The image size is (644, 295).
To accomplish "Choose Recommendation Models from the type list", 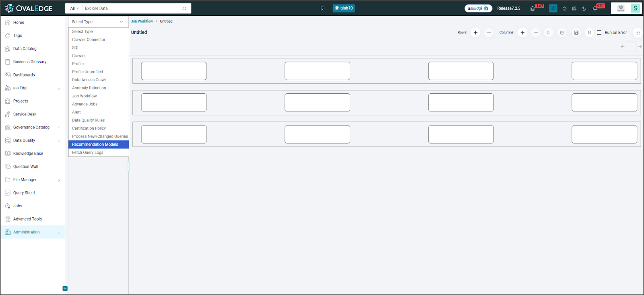I will pos(95,144).
